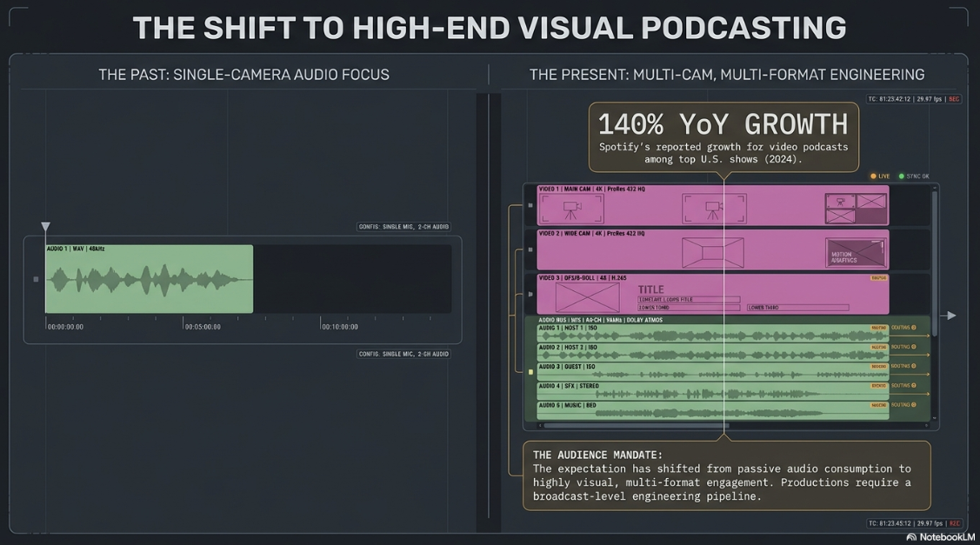The image size is (980, 545).
Task: Click the routing label beside Audio 3 Guest
Action: coord(903,366)
